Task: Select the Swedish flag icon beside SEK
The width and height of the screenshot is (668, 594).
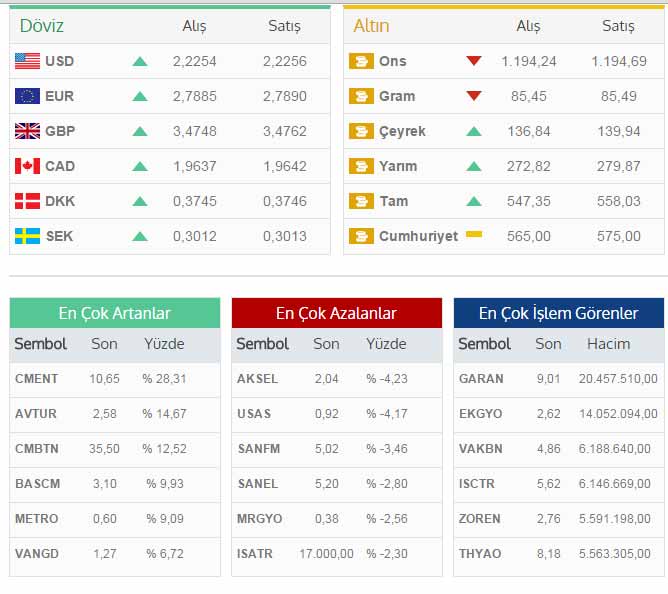Action: [27, 236]
